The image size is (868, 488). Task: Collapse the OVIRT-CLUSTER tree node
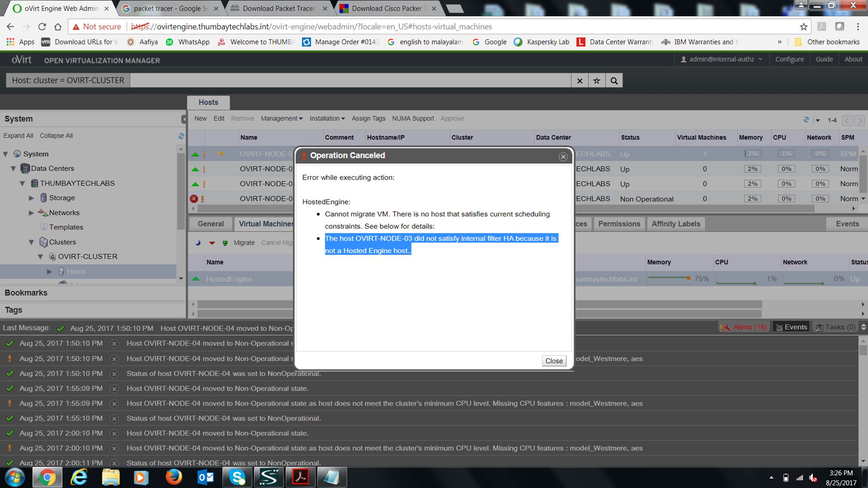coord(41,257)
